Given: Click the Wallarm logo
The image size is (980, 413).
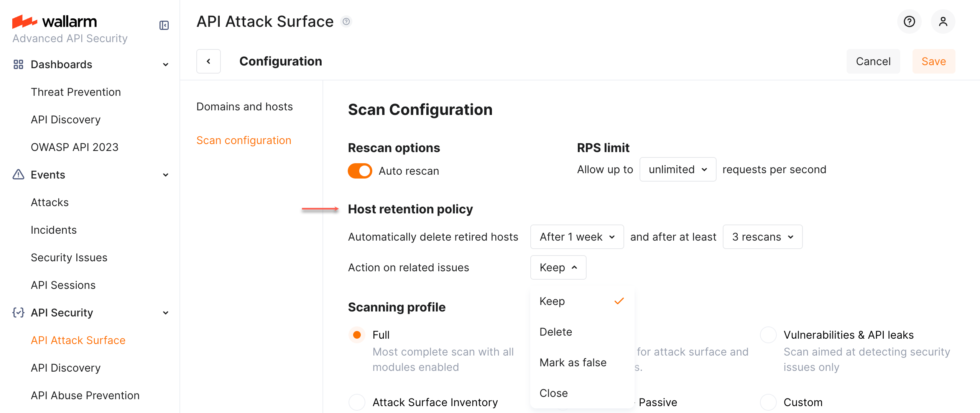Looking at the screenshot, I should [54, 21].
